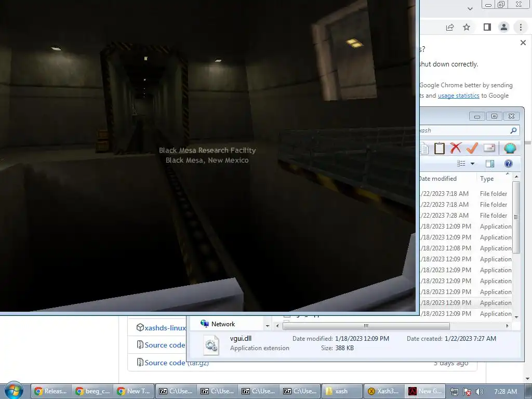Click the red X Delete toolbar icon
The height and width of the screenshot is (399, 532).
(456, 148)
